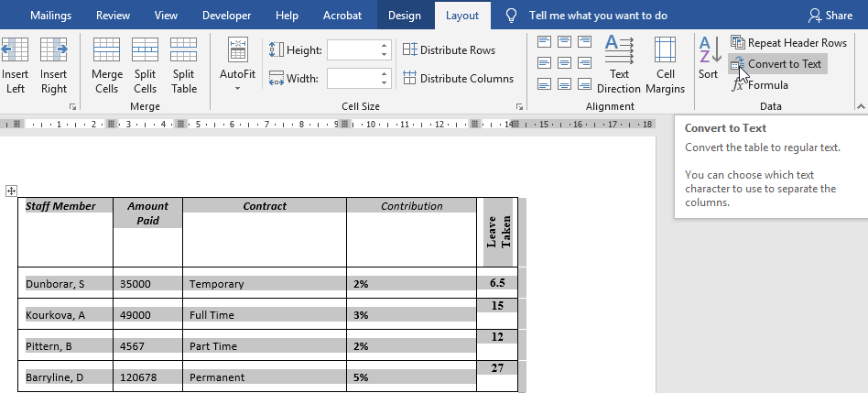Click the table move handle
The width and height of the screenshot is (868, 393).
pos(12,191)
